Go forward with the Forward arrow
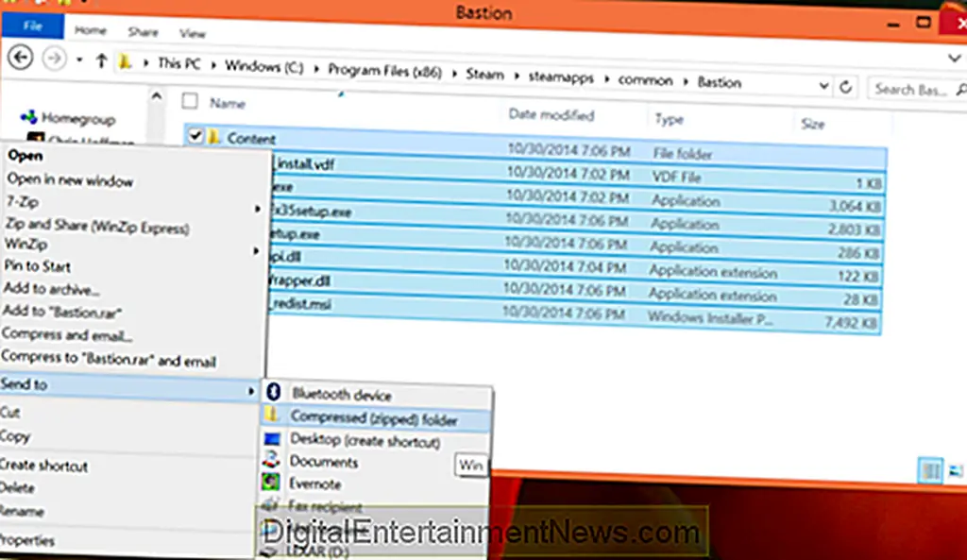The width and height of the screenshot is (967, 560). (54, 59)
